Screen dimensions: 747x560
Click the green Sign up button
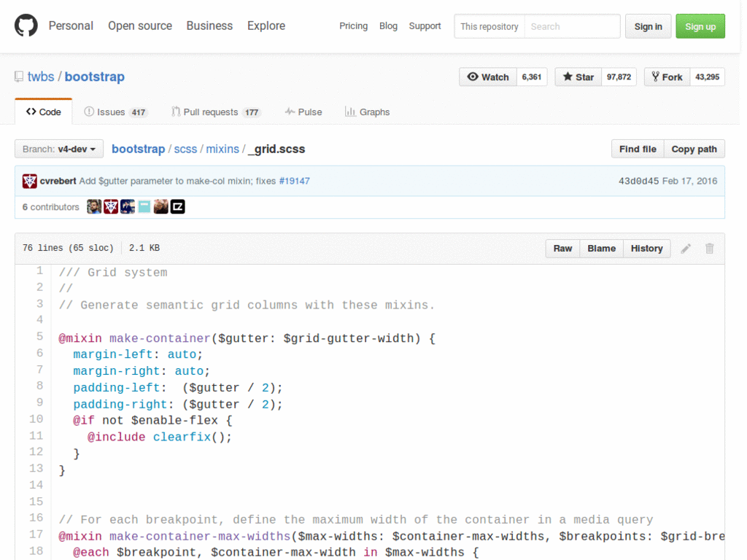(x=700, y=27)
